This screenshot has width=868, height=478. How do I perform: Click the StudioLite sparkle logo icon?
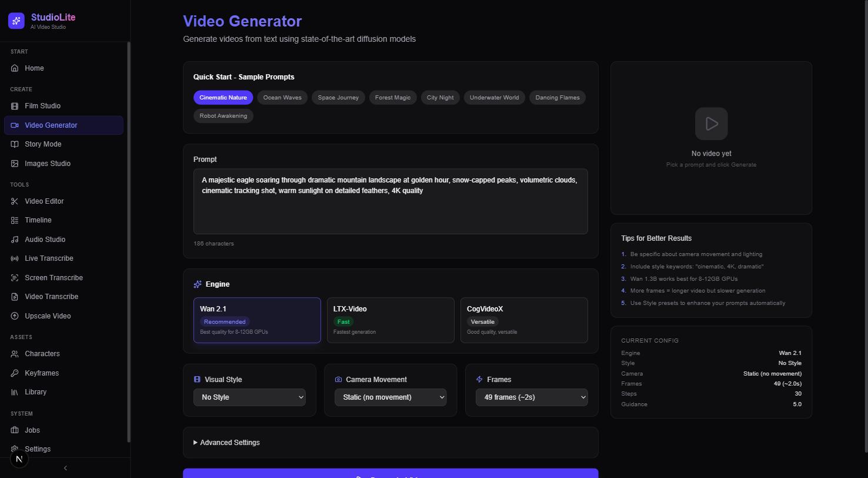click(x=16, y=21)
